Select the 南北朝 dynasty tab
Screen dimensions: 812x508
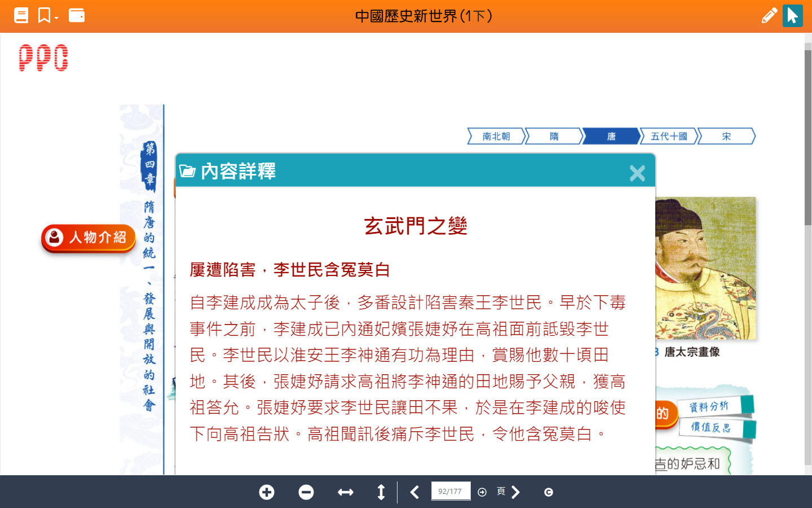point(496,137)
